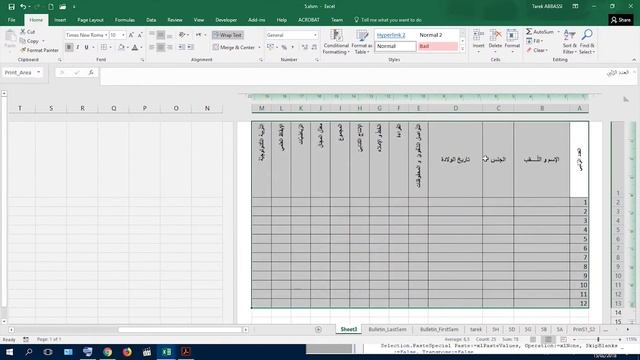Decrease font size with the smaller A
640x360 pixels.
[140, 35]
